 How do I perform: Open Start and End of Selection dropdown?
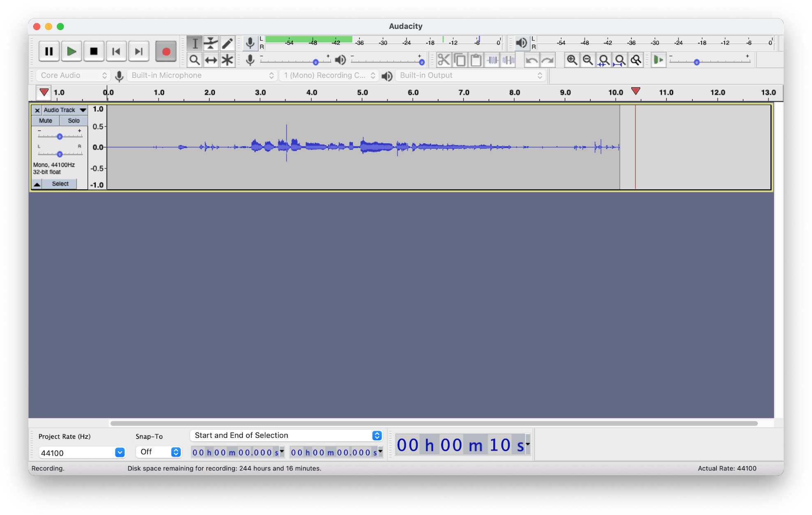point(286,435)
